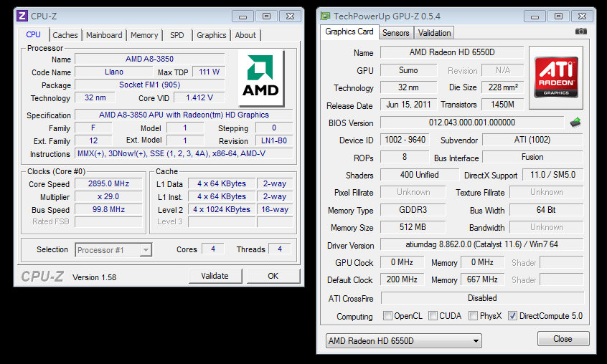
Task: Click the Shaders value 400 Unified
Action: tap(420, 175)
